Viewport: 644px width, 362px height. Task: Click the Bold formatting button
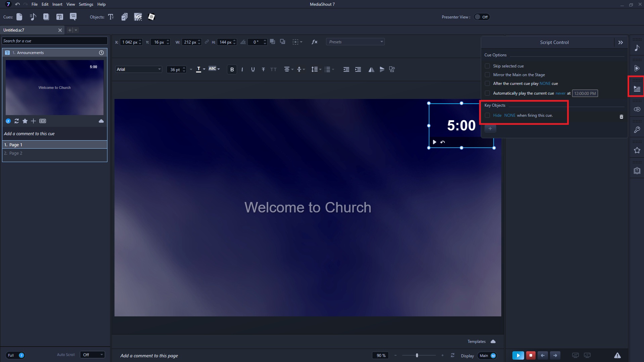pos(232,69)
